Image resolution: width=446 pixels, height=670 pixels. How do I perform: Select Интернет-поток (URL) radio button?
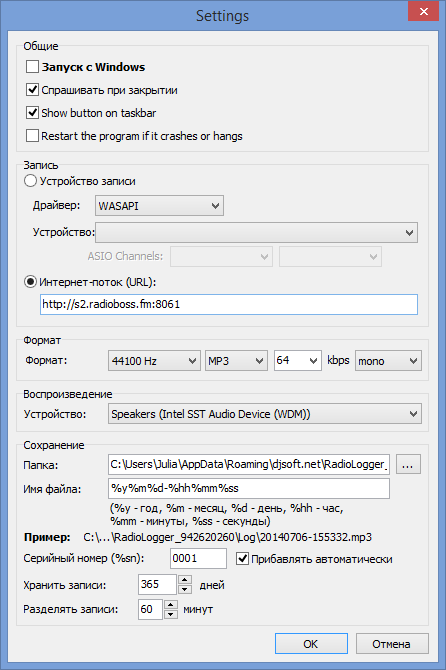tap(30, 282)
